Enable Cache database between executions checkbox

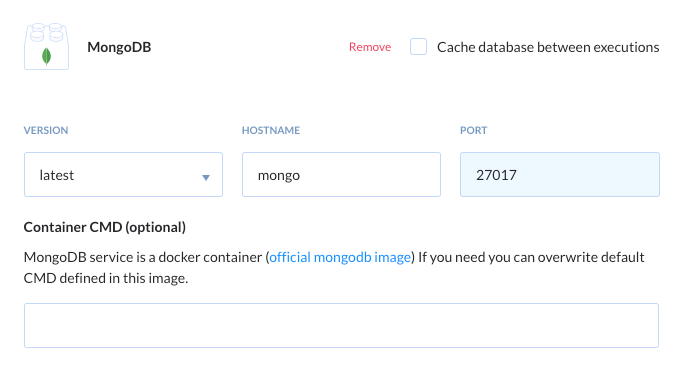pos(418,47)
